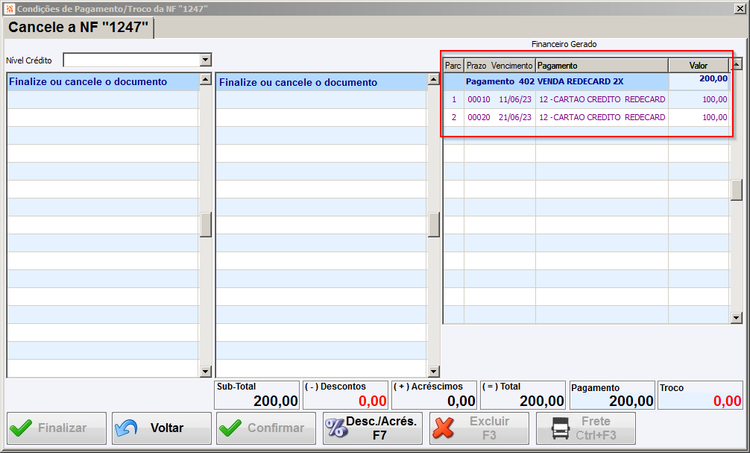
Task: Click the truck icon on Frete
Action: [x=561, y=428]
